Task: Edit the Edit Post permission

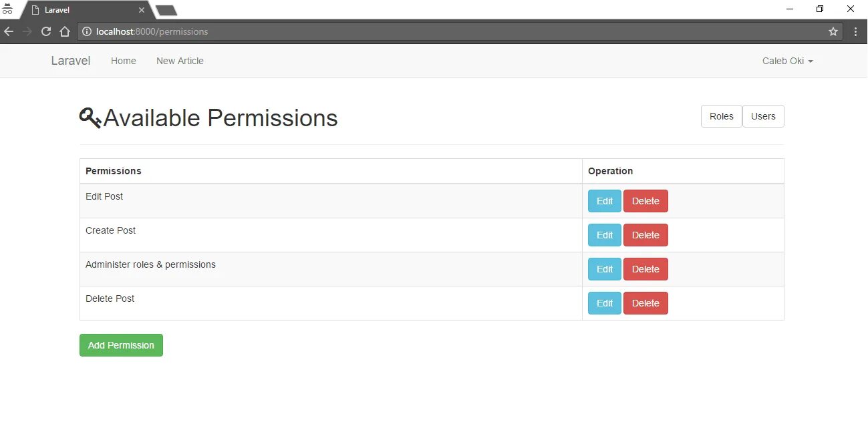Action: pos(604,201)
